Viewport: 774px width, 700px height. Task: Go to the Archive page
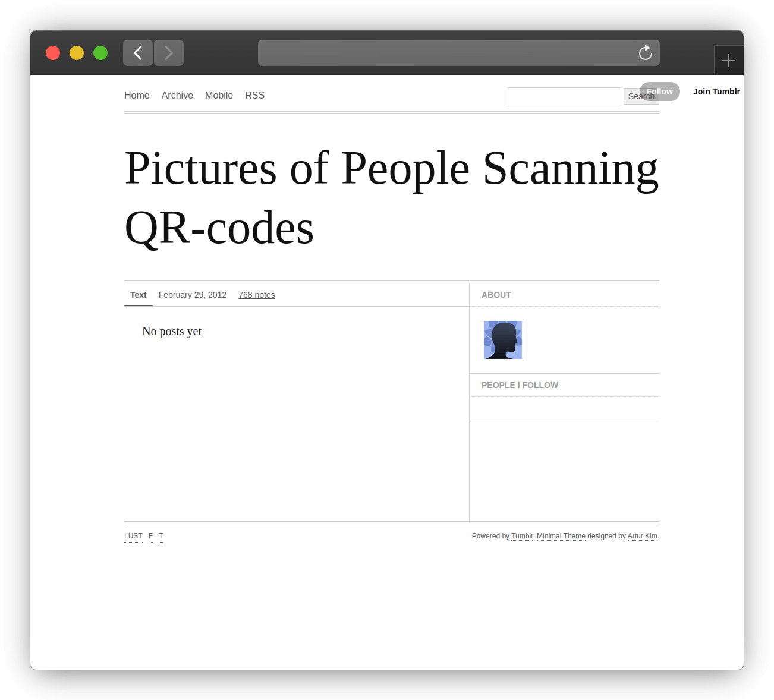[177, 95]
